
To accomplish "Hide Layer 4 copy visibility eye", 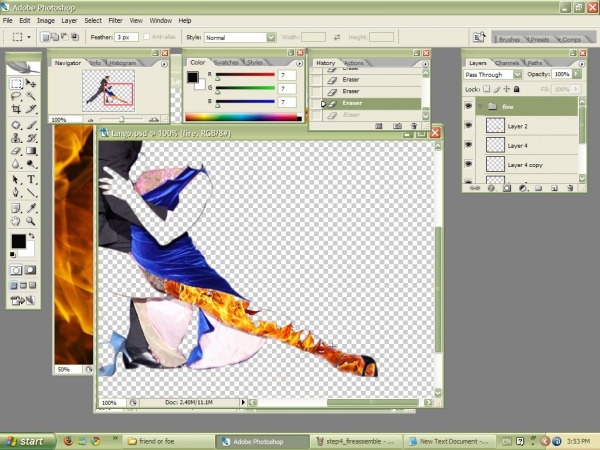I will click(x=468, y=164).
